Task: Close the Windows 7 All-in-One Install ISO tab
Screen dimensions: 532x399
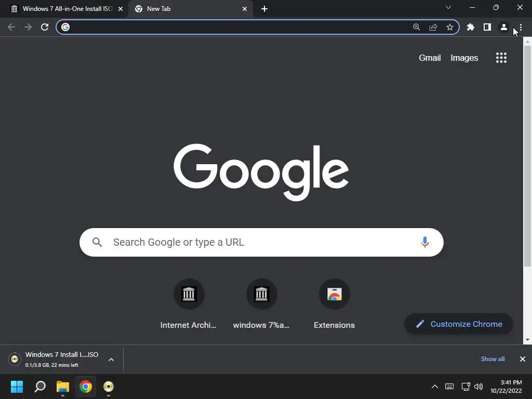Action: 121,9
